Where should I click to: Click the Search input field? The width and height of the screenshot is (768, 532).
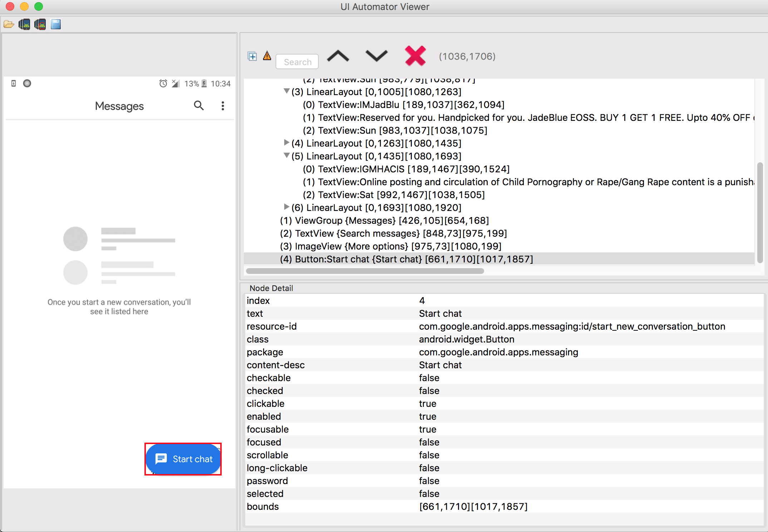tap(297, 62)
